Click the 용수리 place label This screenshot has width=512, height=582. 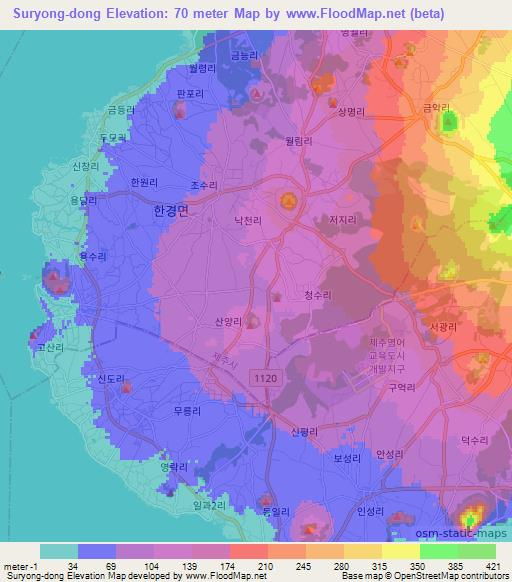[93, 256]
